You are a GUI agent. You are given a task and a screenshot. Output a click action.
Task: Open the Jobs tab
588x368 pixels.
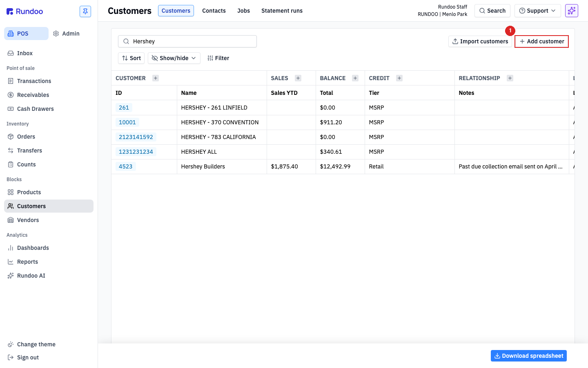click(x=244, y=11)
